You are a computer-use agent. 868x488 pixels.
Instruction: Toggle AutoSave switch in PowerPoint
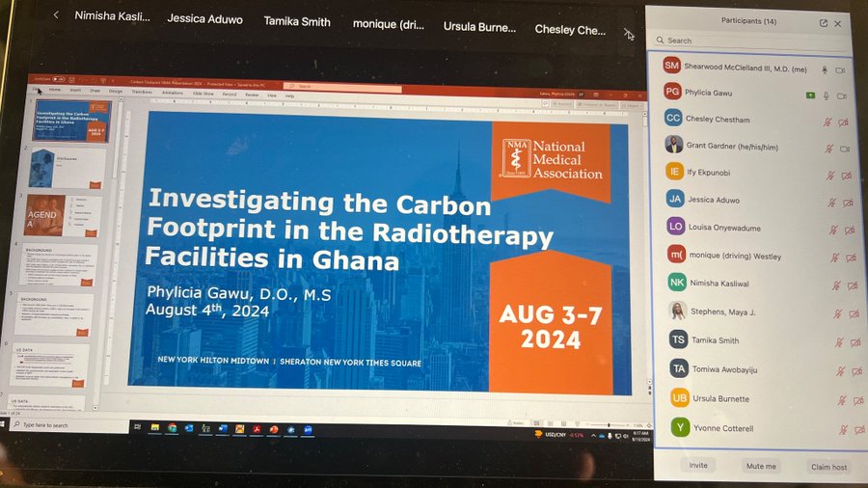(59, 80)
